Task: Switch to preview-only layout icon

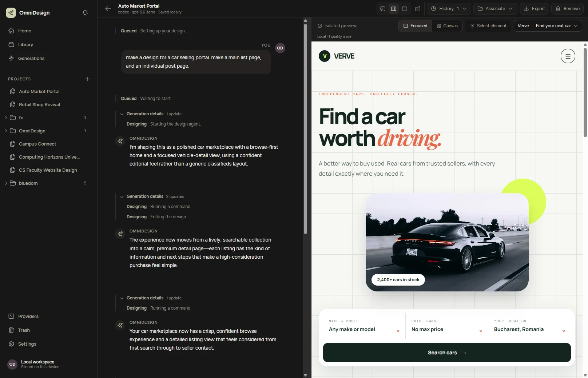Action: (x=405, y=9)
